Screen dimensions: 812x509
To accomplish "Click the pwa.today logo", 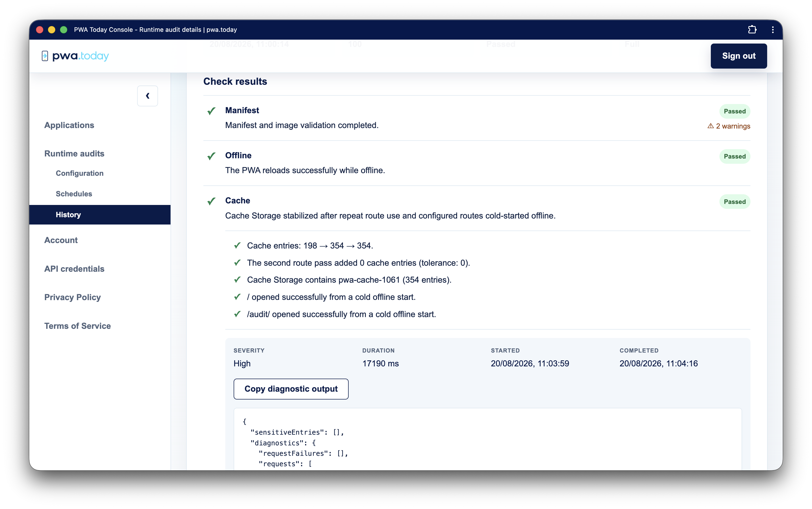I will click(75, 56).
